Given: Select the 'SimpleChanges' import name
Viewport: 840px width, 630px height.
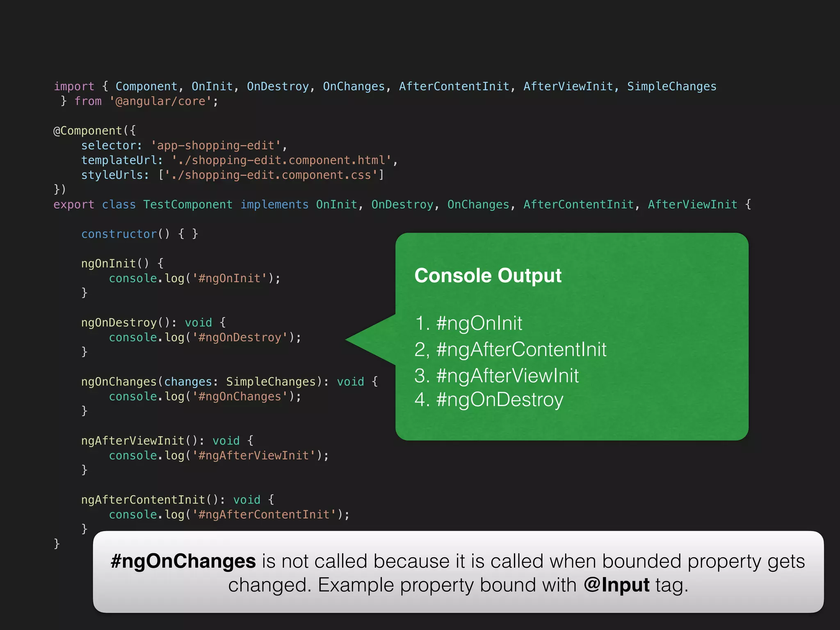Looking at the screenshot, I should point(671,86).
